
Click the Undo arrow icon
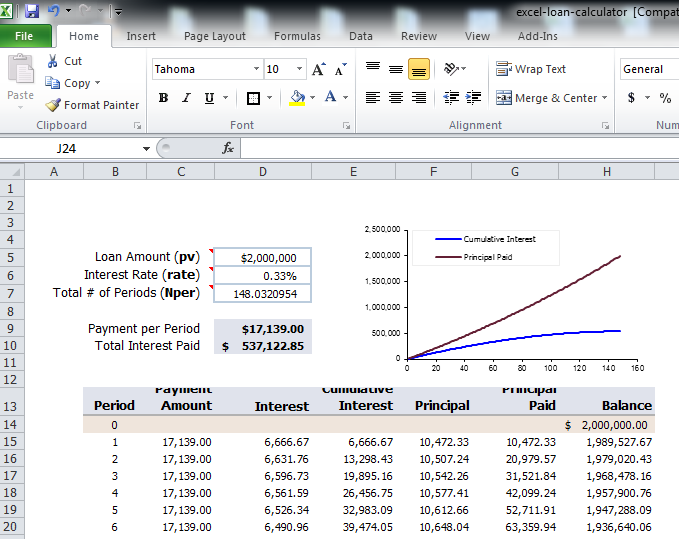point(54,10)
